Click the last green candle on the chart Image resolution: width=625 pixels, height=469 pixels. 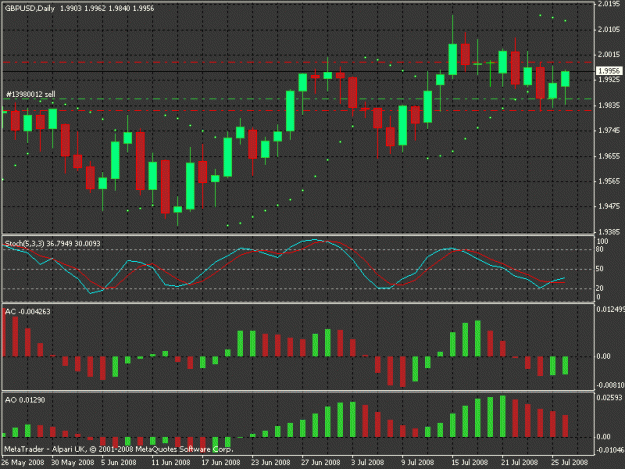(x=565, y=78)
